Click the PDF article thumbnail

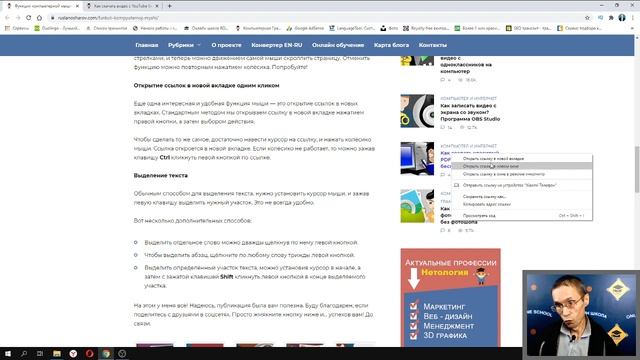coord(417,158)
